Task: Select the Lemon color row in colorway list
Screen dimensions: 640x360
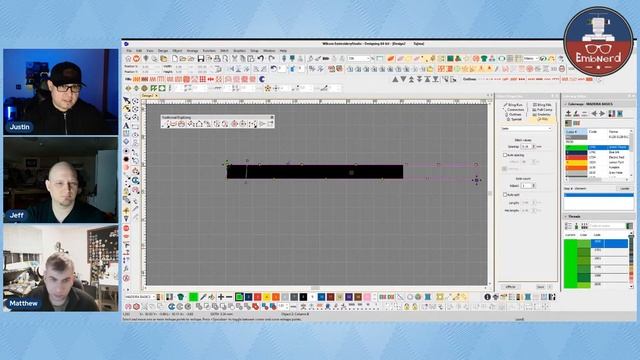Action: 597,162
